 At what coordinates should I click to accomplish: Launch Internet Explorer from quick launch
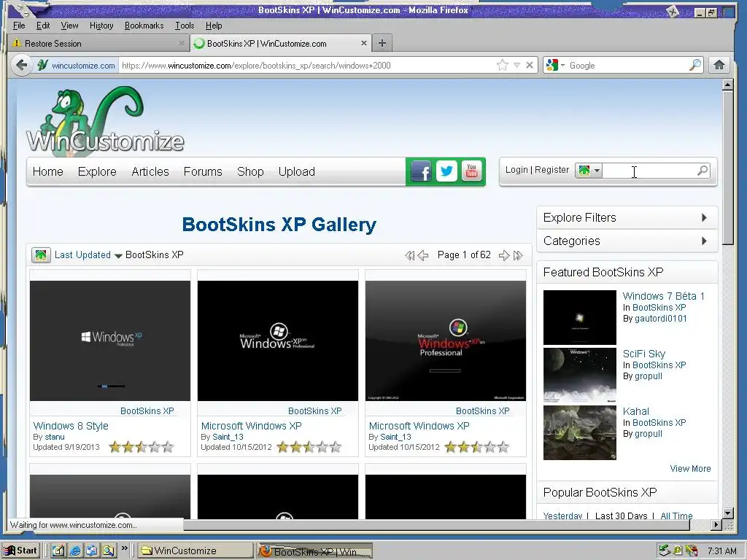tap(75, 551)
